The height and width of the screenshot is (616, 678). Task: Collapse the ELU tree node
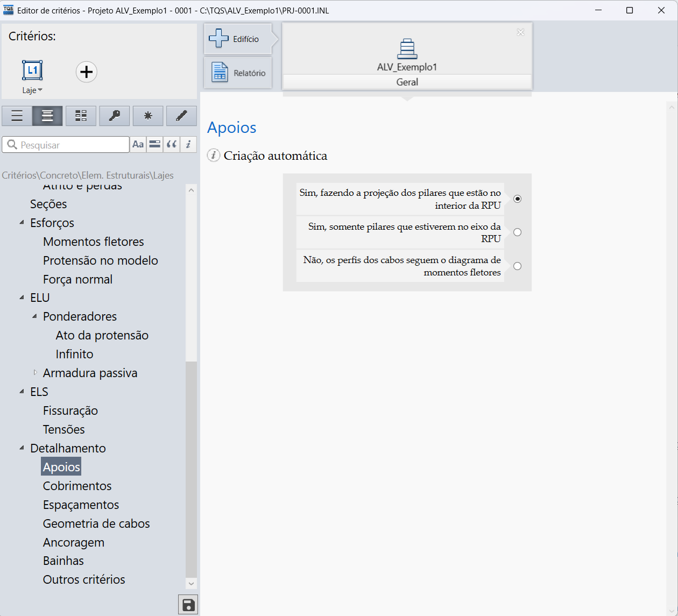tap(22, 297)
